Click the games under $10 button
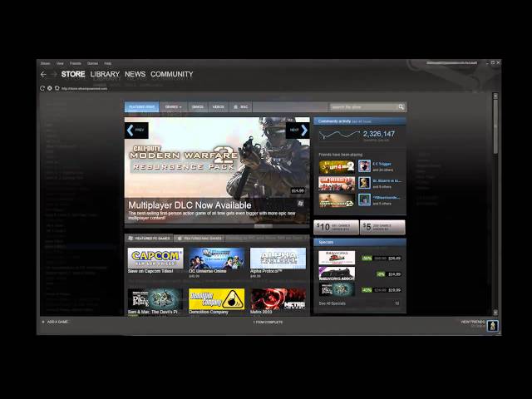 pyautogui.click(x=336, y=227)
